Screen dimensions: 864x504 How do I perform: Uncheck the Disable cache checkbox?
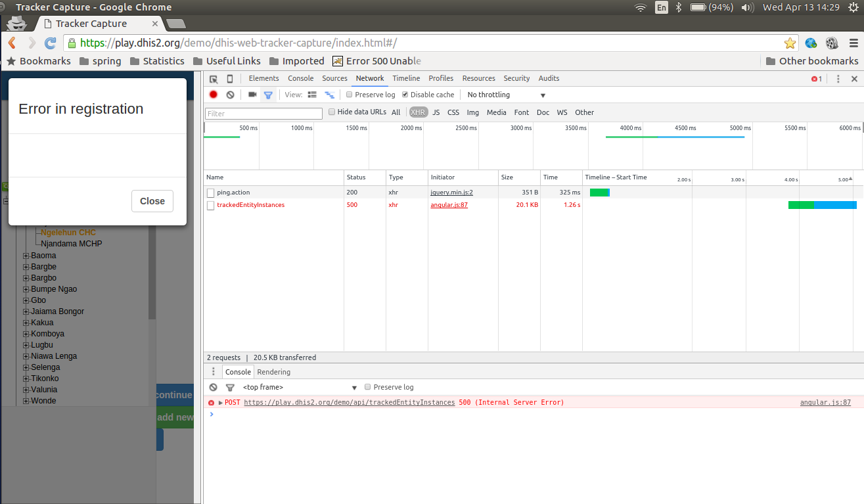coord(405,95)
